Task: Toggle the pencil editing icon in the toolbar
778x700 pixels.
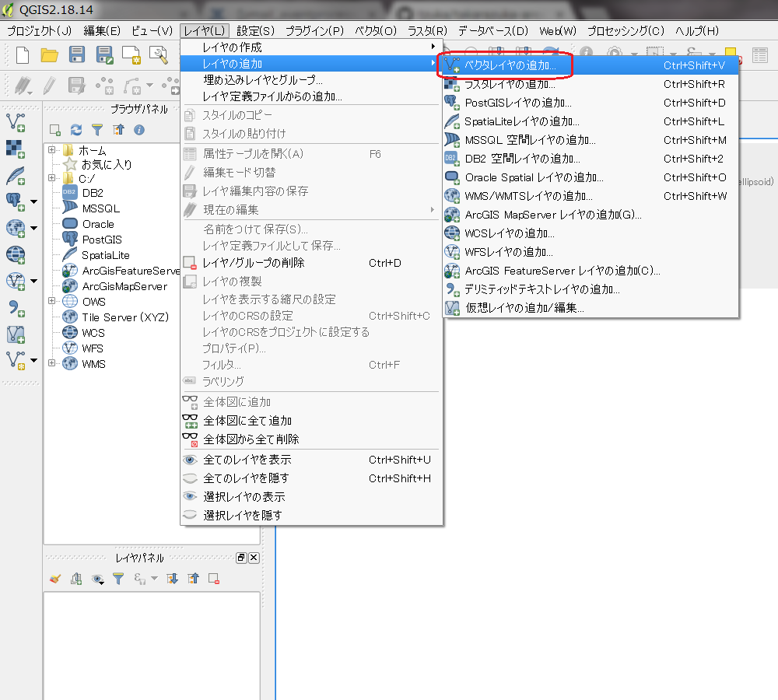Action: [49, 86]
